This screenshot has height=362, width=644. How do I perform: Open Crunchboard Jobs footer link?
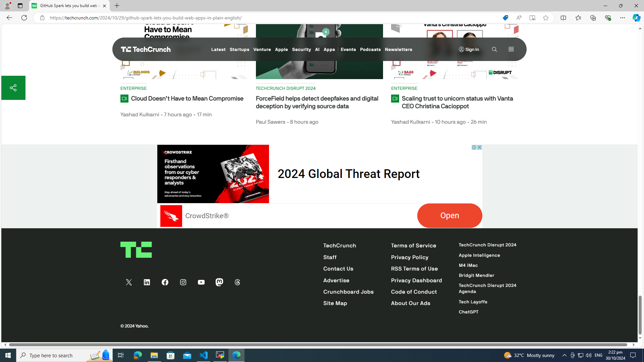348,292
